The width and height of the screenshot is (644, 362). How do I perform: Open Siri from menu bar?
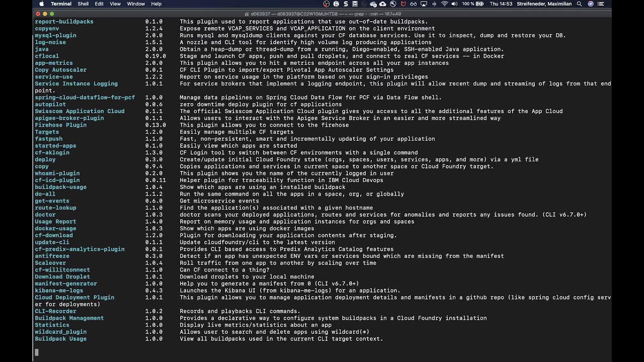pyautogui.click(x=591, y=4)
